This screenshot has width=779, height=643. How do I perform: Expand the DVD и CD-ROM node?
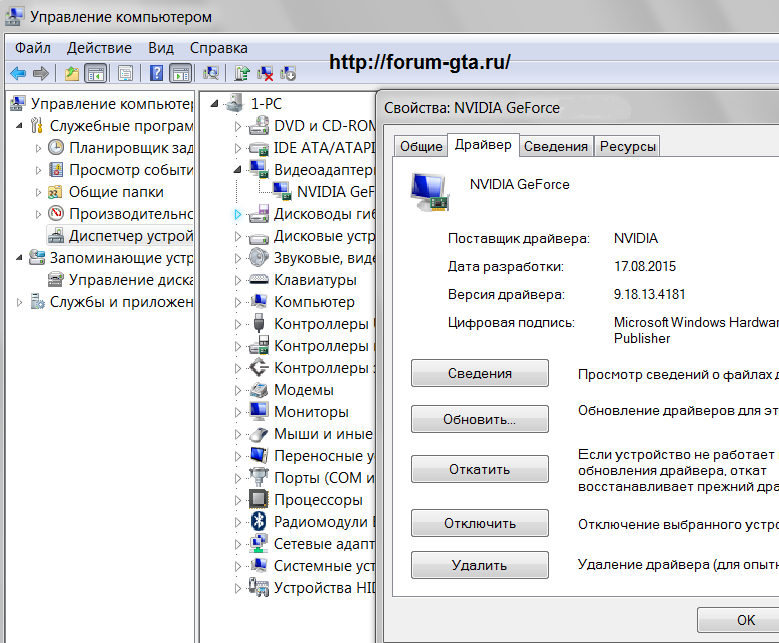click(238, 126)
